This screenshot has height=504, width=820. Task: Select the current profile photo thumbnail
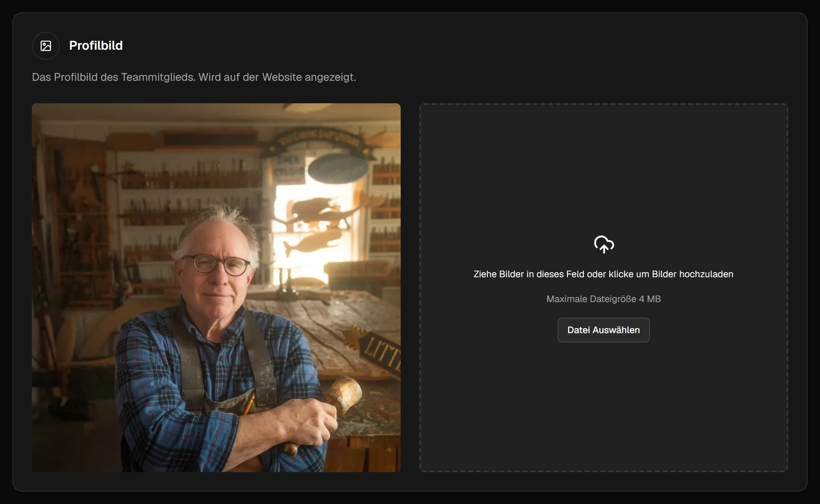[x=216, y=288]
